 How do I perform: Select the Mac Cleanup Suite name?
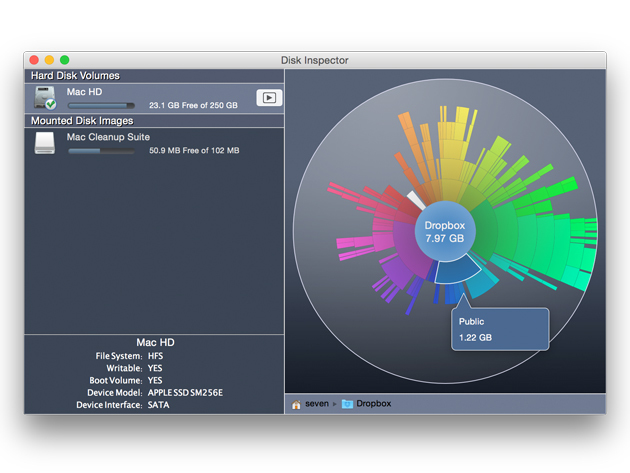108,137
